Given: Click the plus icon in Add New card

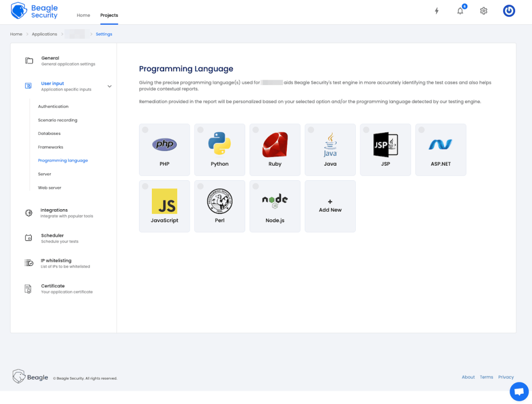Looking at the screenshot, I should point(330,201).
